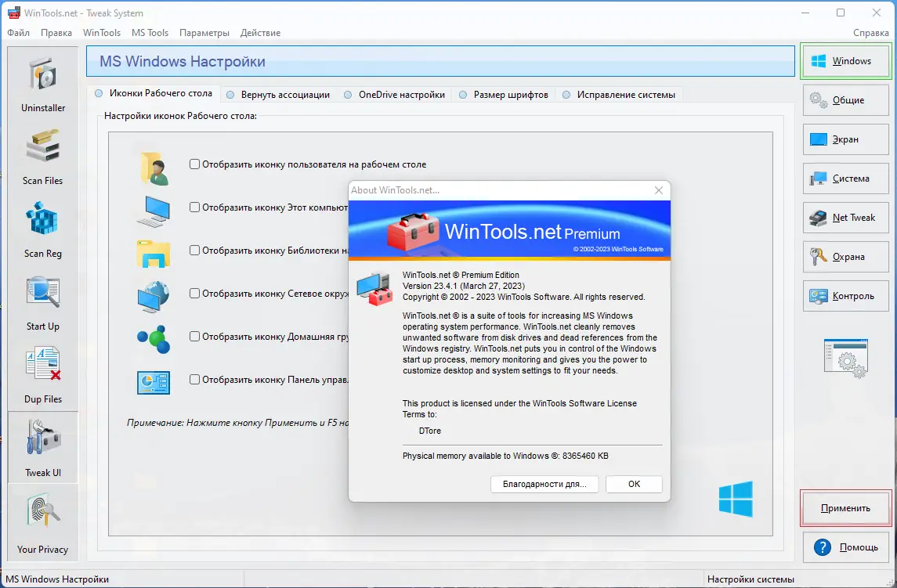The image size is (897, 588).
Task: Open the Файл menu
Action: coord(18,33)
